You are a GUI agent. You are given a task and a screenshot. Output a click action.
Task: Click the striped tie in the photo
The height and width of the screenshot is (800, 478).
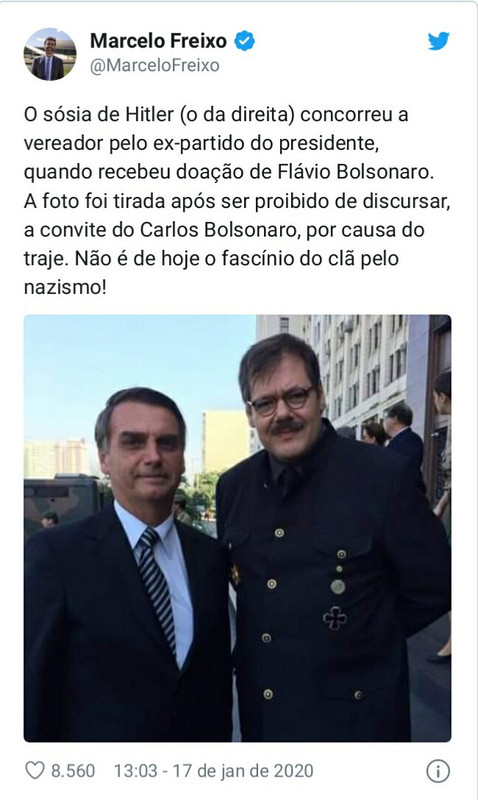pyautogui.click(x=158, y=588)
